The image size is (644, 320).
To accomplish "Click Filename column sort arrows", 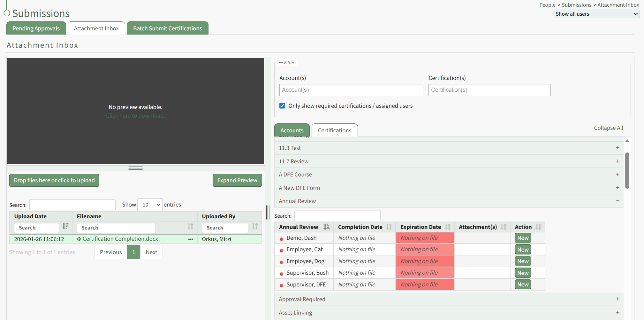I will point(190,226).
